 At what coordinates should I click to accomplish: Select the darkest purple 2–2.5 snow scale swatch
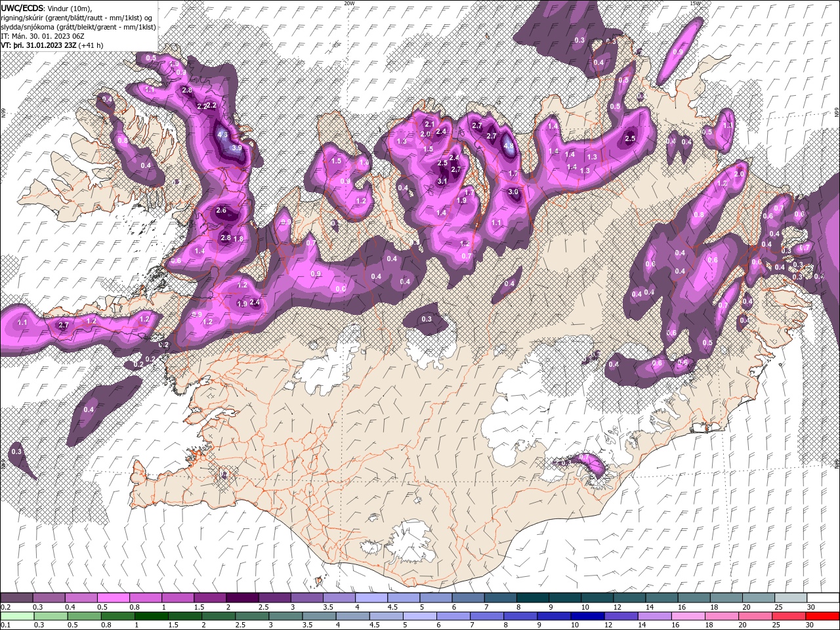point(242,598)
